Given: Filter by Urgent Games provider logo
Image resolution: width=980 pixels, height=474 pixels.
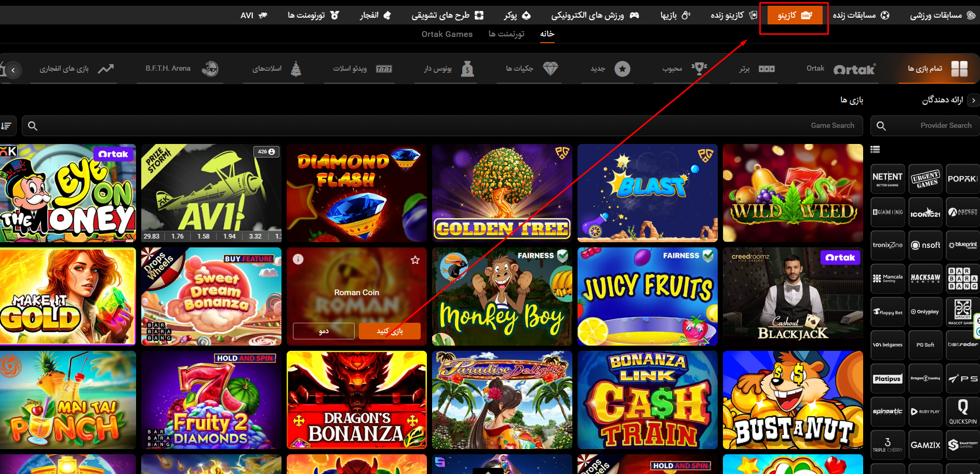Looking at the screenshot, I should [925, 179].
